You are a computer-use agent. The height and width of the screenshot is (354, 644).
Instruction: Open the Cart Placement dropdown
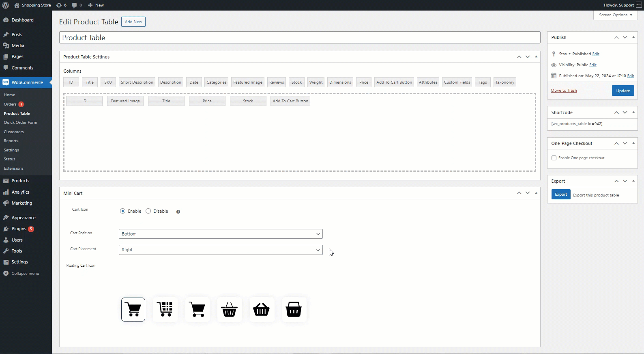coord(221,250)
